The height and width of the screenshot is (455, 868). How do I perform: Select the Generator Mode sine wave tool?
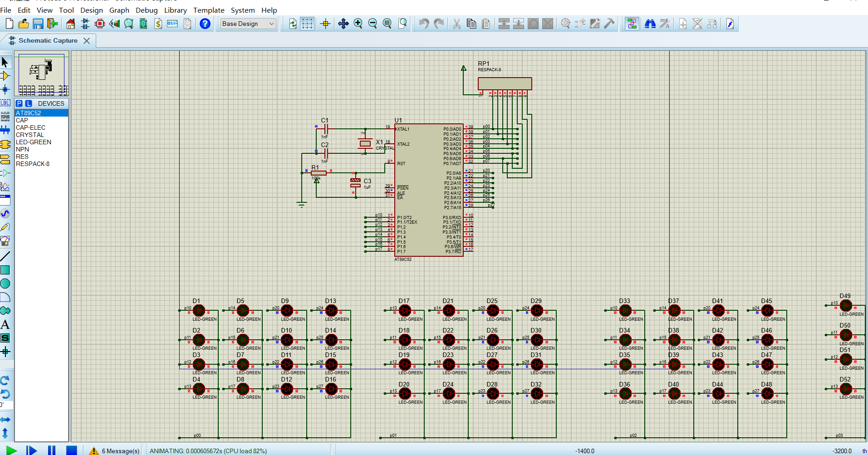5,214
